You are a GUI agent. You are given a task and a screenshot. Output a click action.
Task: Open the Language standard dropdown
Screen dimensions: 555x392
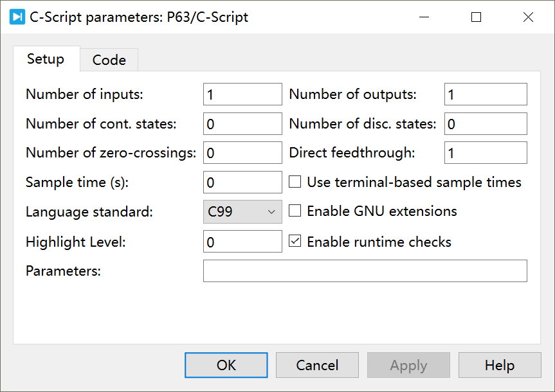pyautogui.click(x=272, y=211)
